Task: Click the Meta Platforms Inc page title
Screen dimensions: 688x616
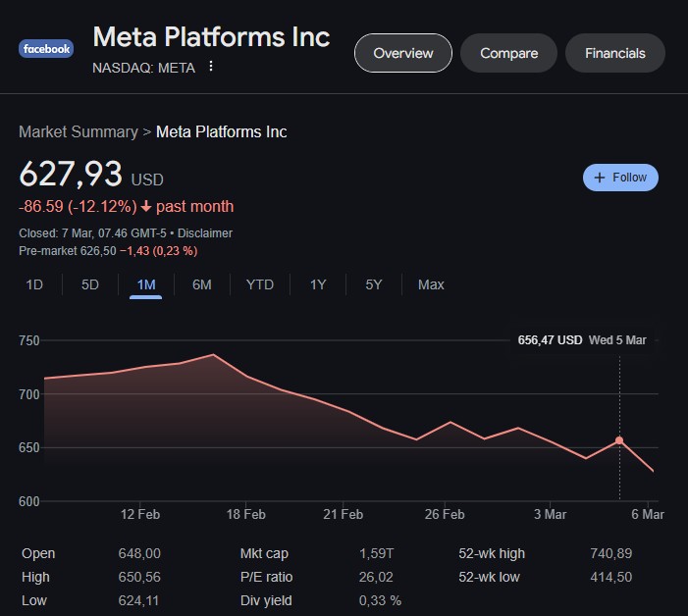Action: tap(211, 36)
